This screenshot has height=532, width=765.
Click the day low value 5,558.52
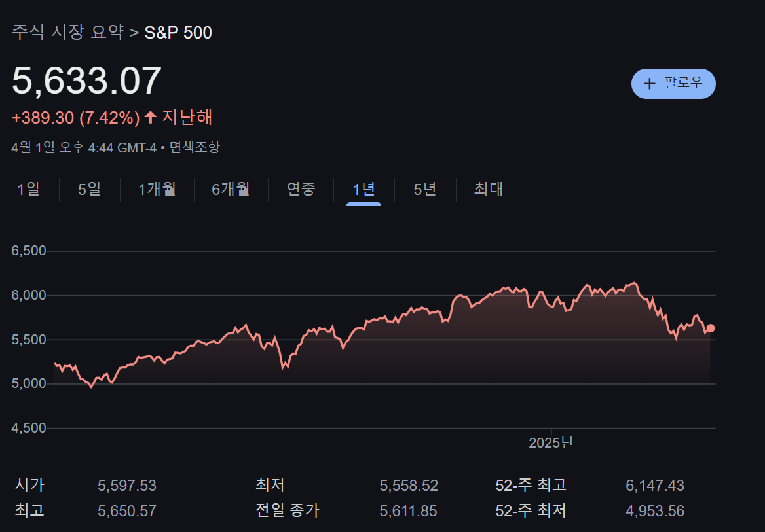(409, 486)
